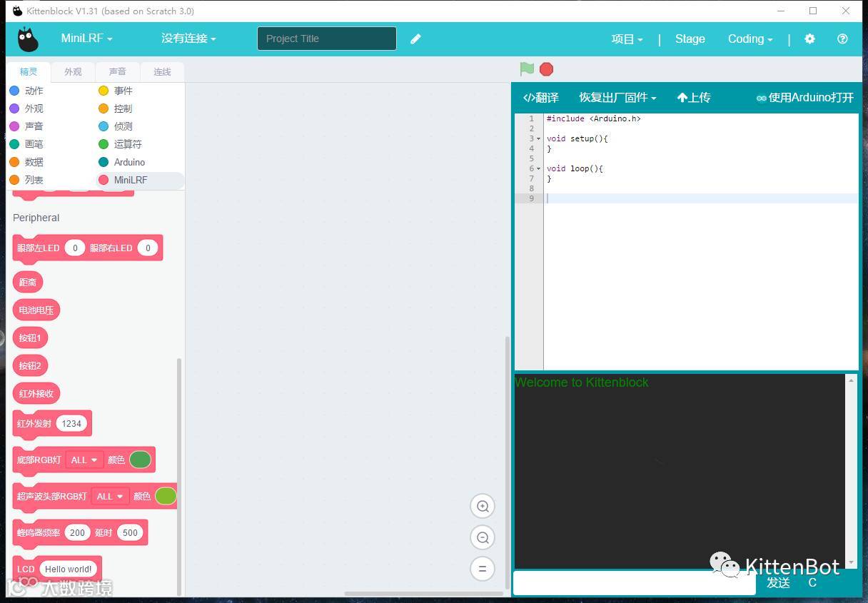Click the Stage menu item
Screen dimensions: 868x603
(x=690, y=39)
